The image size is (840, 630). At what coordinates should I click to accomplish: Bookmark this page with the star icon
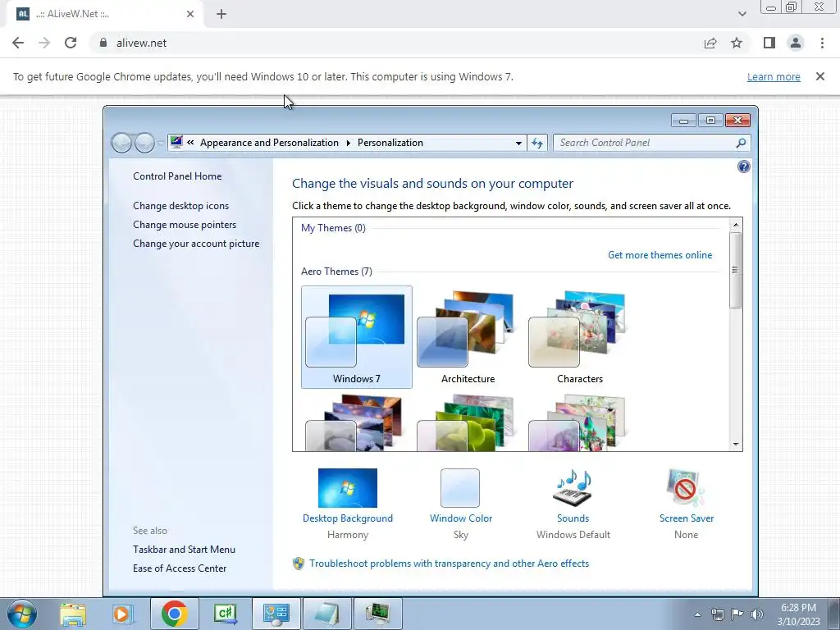pos(737,43)
